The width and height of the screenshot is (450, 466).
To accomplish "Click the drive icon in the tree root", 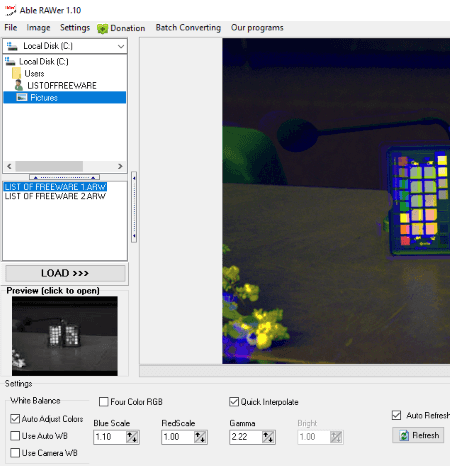I will point(10,61).
